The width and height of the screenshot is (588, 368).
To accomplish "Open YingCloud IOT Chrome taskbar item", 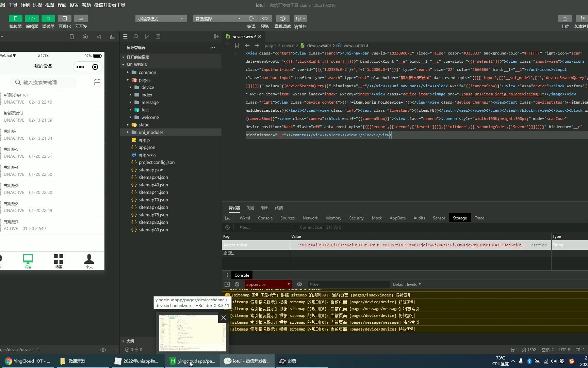I will [x=28, y=361].
